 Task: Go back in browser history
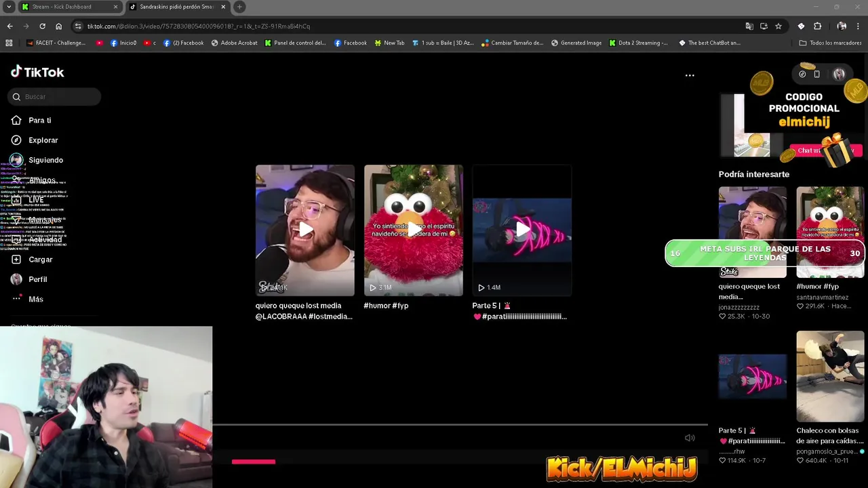(x=9, y=26)
